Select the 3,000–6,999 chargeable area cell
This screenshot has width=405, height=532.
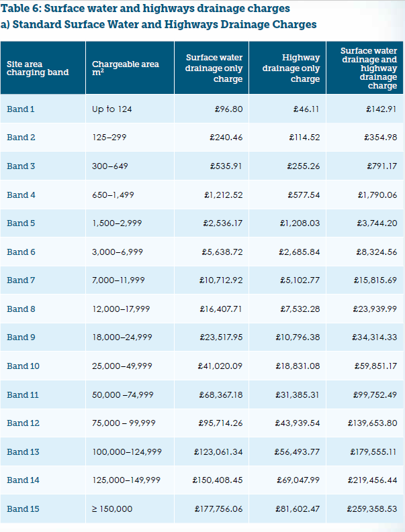pyautogui.click(x=118, y=252)
